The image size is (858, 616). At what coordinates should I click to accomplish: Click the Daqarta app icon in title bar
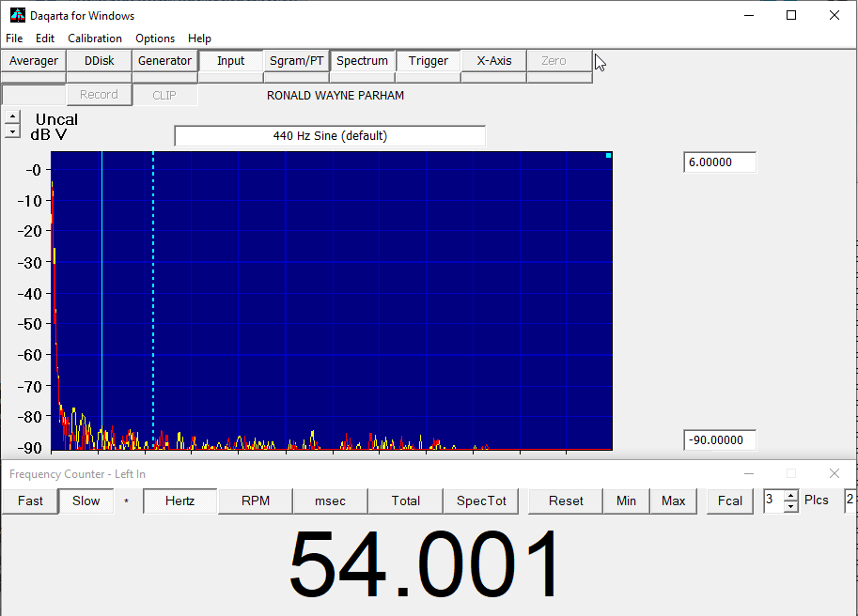click(17, 15)
